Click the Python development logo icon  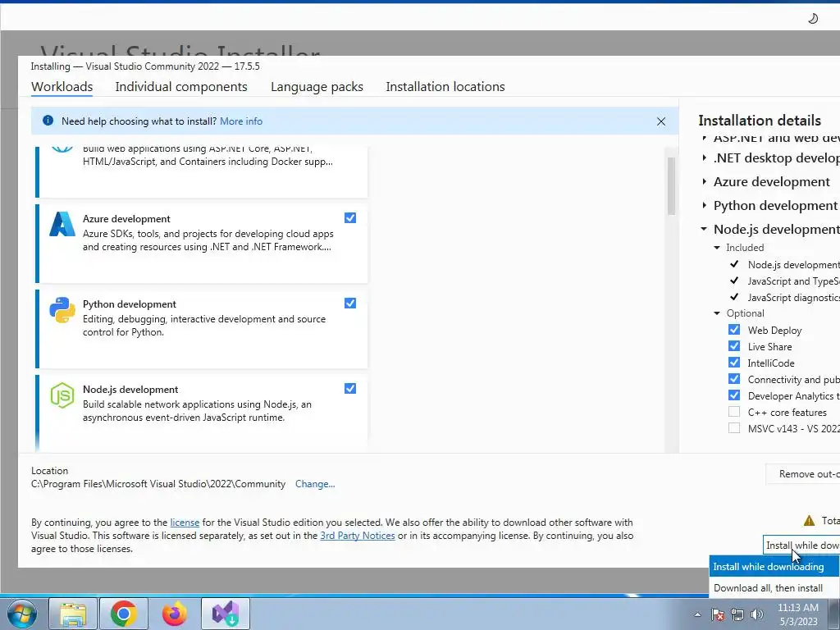point(62,310)
